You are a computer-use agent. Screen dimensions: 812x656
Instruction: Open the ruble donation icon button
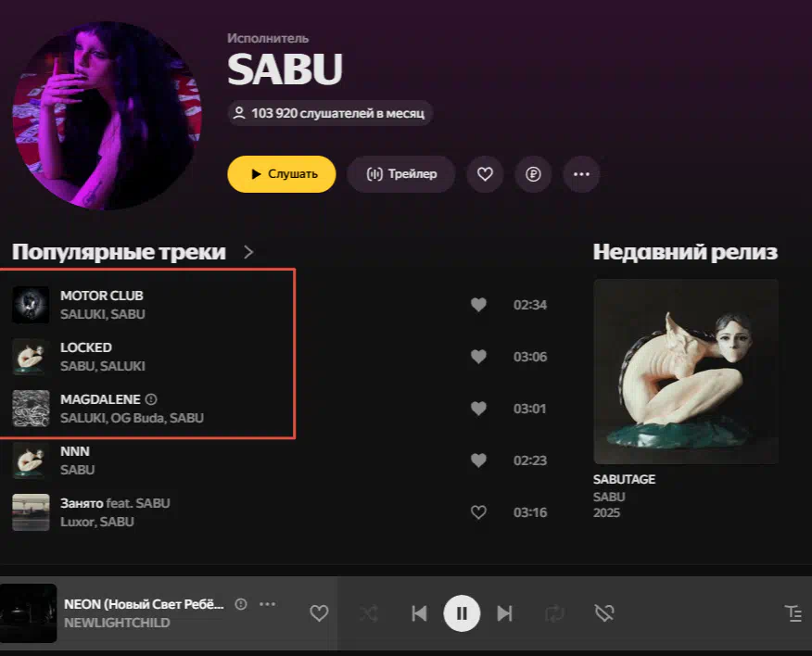pyautogui.click(x=533, y=174)
